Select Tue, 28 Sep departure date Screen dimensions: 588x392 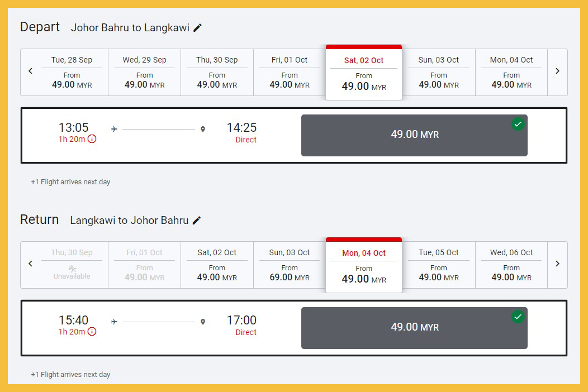coord(72,73)
